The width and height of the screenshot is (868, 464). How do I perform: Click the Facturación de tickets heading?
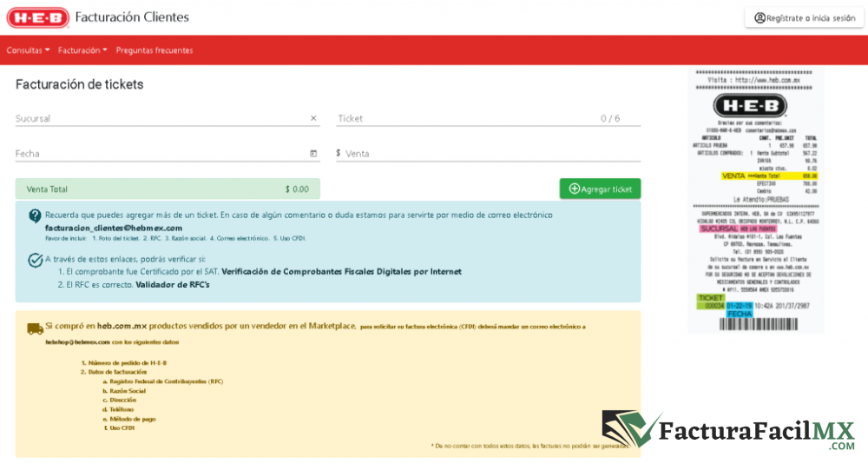79,84
